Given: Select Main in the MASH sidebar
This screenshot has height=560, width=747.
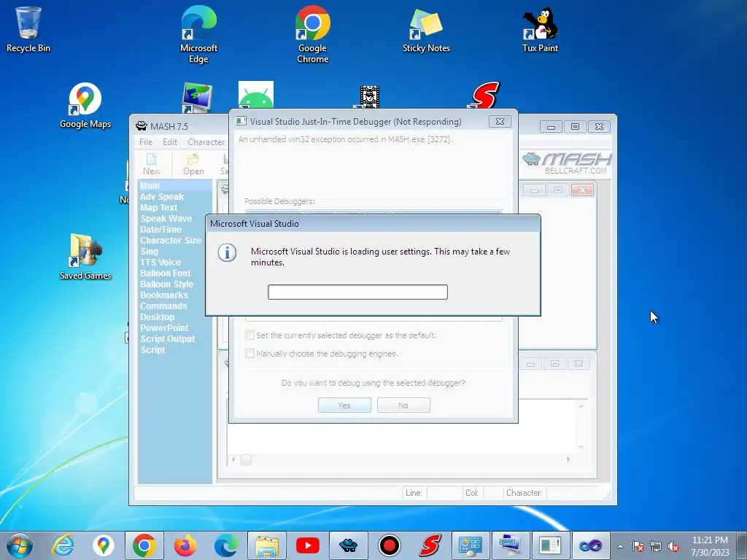Looking at the screenshot, I should coord(175,186).
